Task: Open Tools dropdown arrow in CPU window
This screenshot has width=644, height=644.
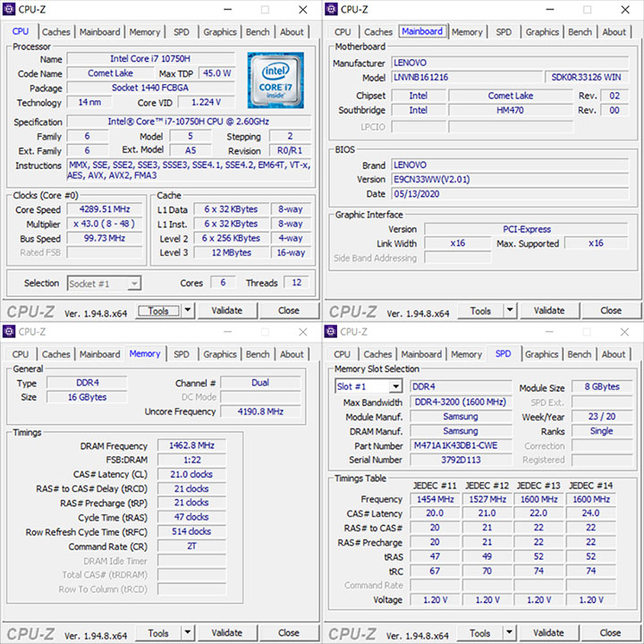Action: pyautogui.click(x=188, y=310)
